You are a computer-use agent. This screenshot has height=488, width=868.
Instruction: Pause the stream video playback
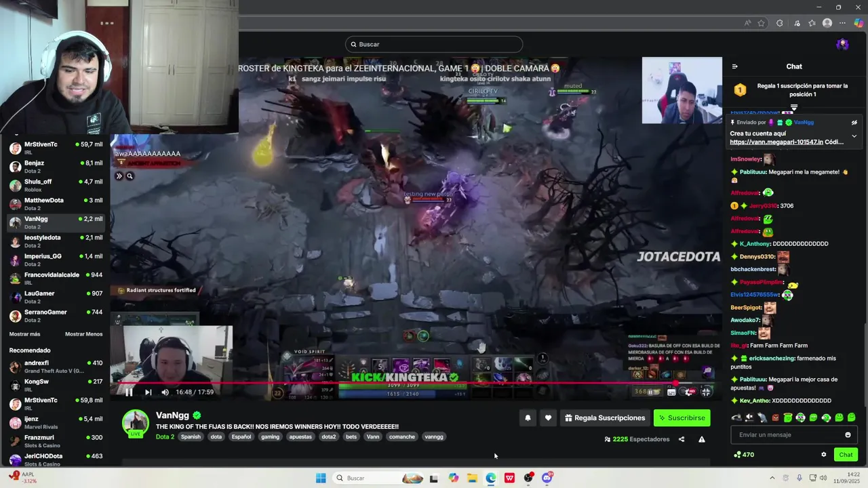point(128,392)
